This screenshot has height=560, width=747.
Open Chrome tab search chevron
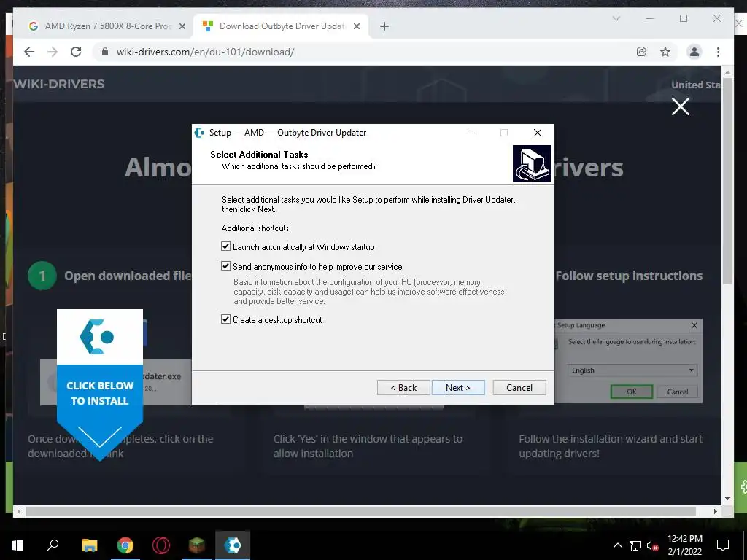click(616, 18)
